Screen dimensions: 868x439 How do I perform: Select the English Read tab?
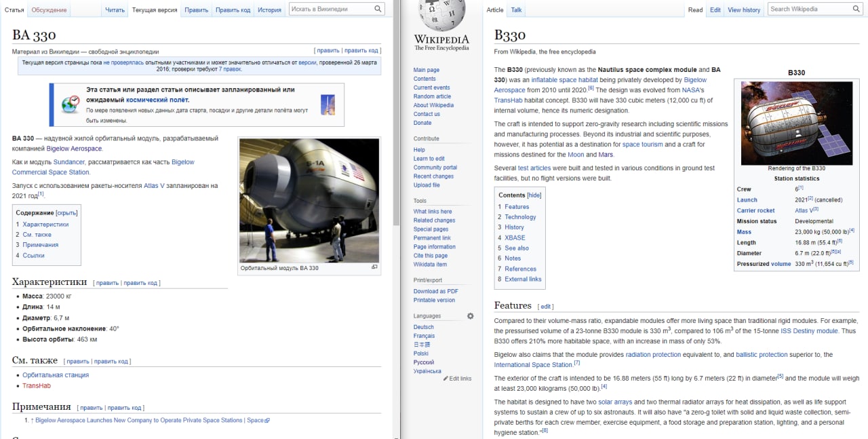[x=695, y=10]
